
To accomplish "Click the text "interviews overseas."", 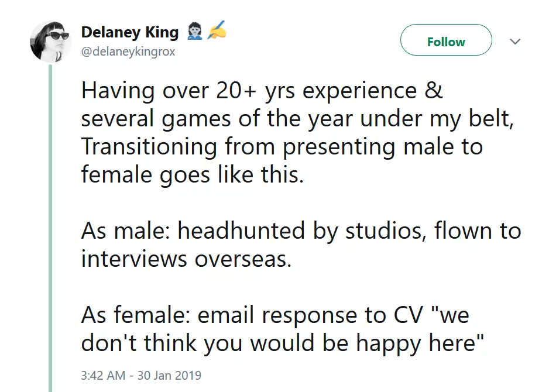I will (x=186, y=259).
